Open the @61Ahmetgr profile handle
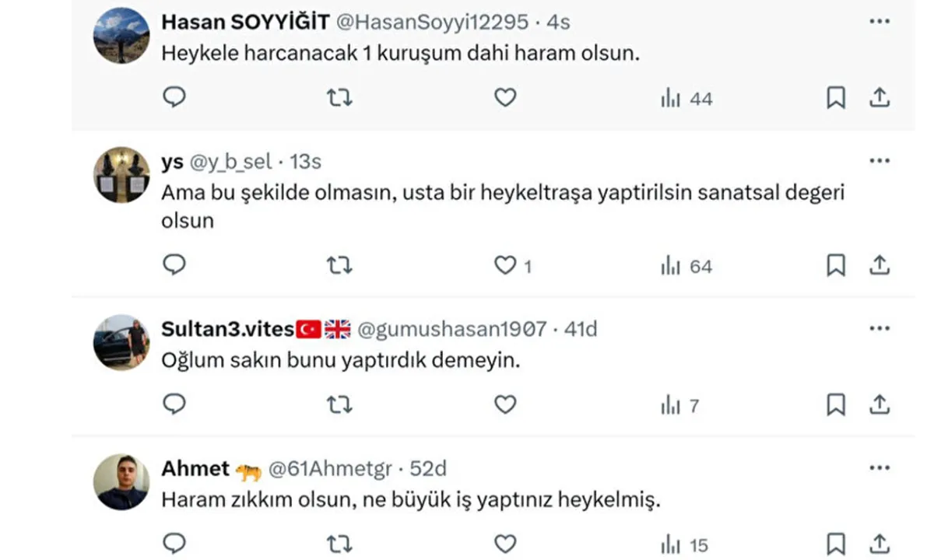Screen dimensions: 934x560 pos(330,469)
